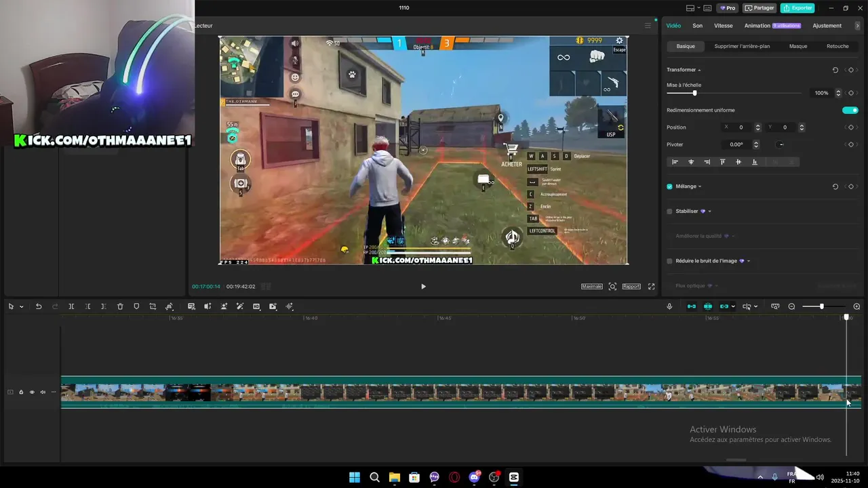Click the Delete right of playhead icon
This screenshot has width=868, height=488.
(x=103, y=306)
